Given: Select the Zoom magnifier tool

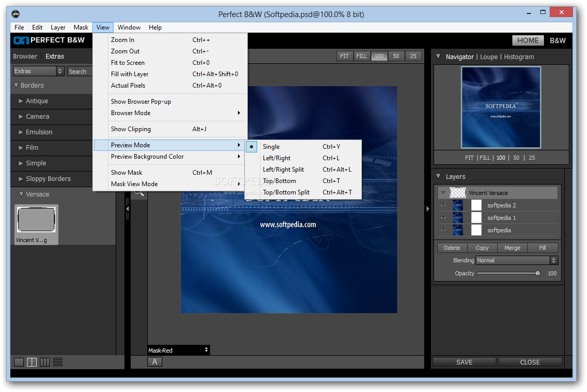Looking at the screenshot, I should [139, 193].
